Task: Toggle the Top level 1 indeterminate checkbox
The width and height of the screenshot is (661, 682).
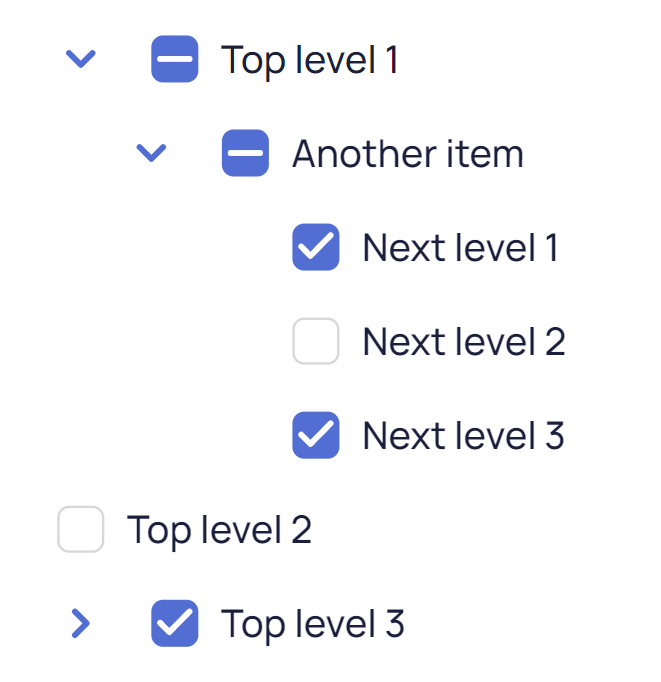Action: click(x=175, y=60)
